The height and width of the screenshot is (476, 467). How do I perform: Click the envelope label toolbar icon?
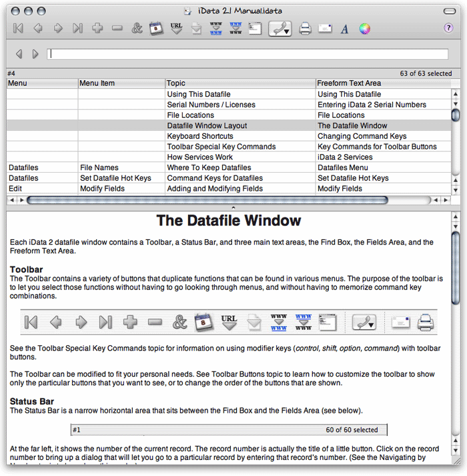click(325, 29)
